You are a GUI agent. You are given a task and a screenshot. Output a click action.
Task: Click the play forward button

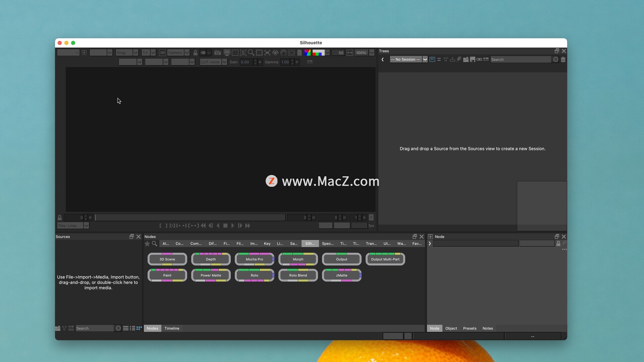pos(232,226)
